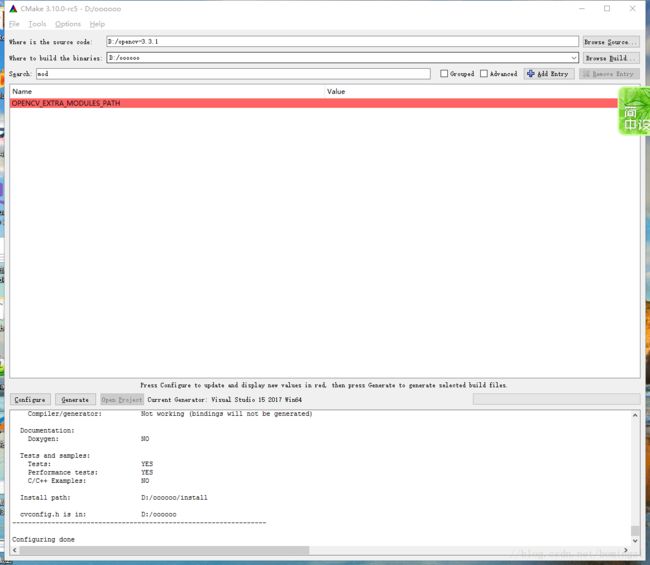Viewport: 650px width, 565px height.
Task: Close the CMake window
Action: click(x=632, y=9)
